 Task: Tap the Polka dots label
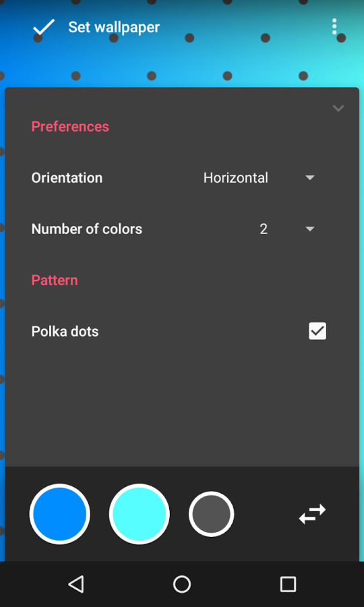[x=65, y=331]
